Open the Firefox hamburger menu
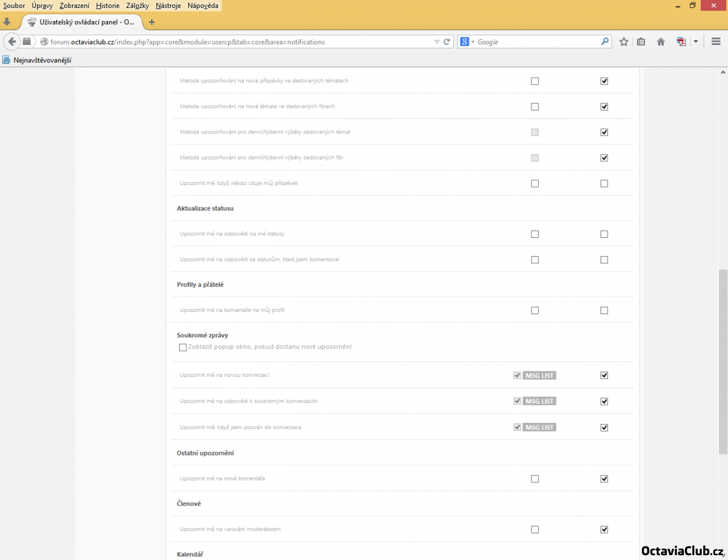This screenshot has width=728, height=560. point(716,42)
